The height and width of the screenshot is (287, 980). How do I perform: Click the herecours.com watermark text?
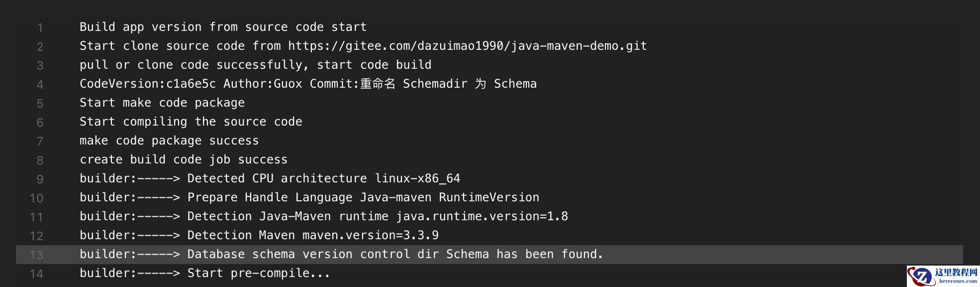957,281
